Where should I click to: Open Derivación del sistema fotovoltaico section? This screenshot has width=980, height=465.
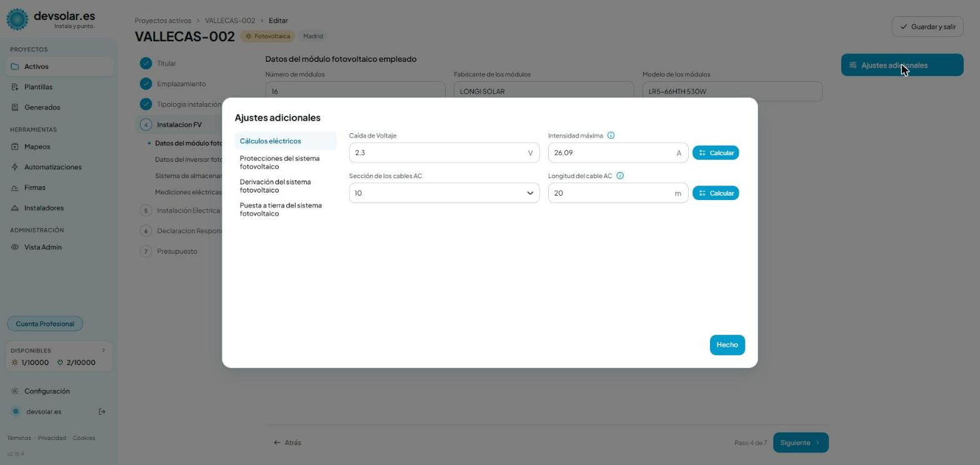(286, 186)
